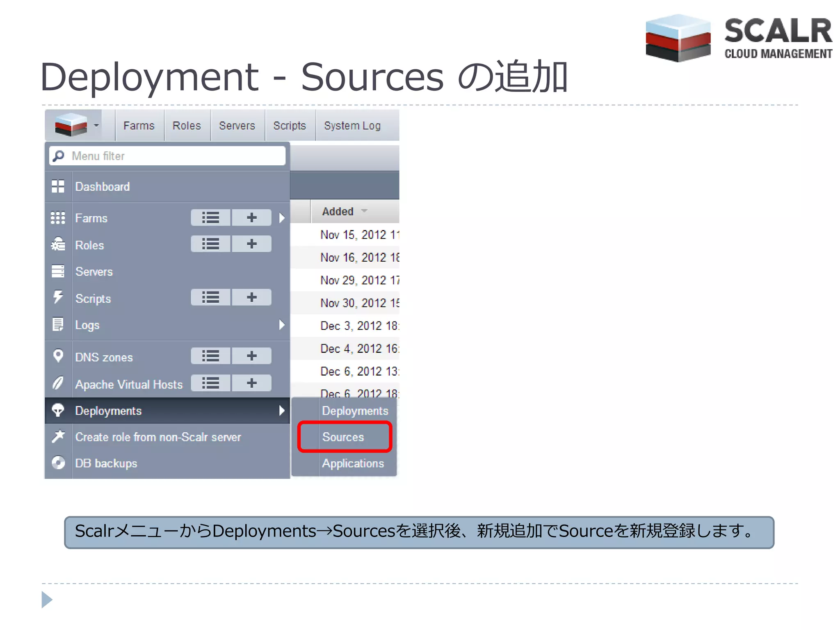Add a new DNS zone with plus

[252, 356]
